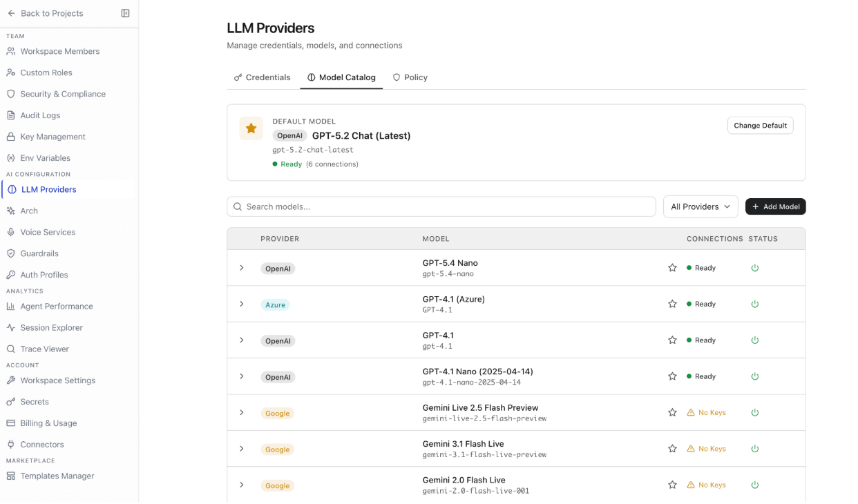858x504 pixels.
Task: Click No Keys warning for Gemini 3.1 Flash Live
Action: point(706,449)
